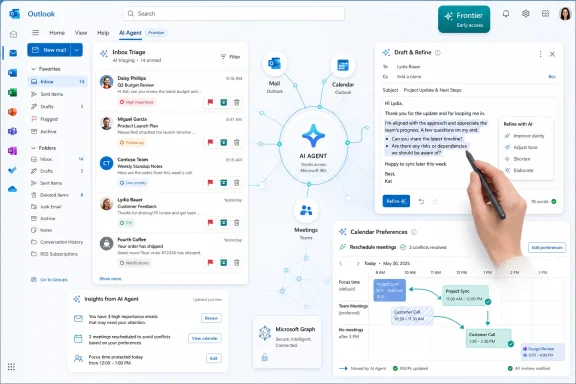Viewport: 576px width, 384px height.
Task: Click Edit preferences button
Action: point(547,247)
